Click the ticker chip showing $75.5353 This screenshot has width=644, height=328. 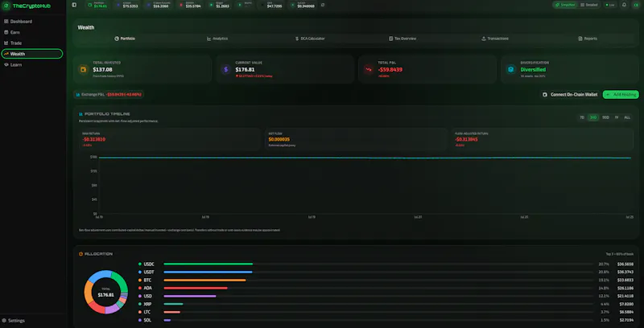[127, 5]
